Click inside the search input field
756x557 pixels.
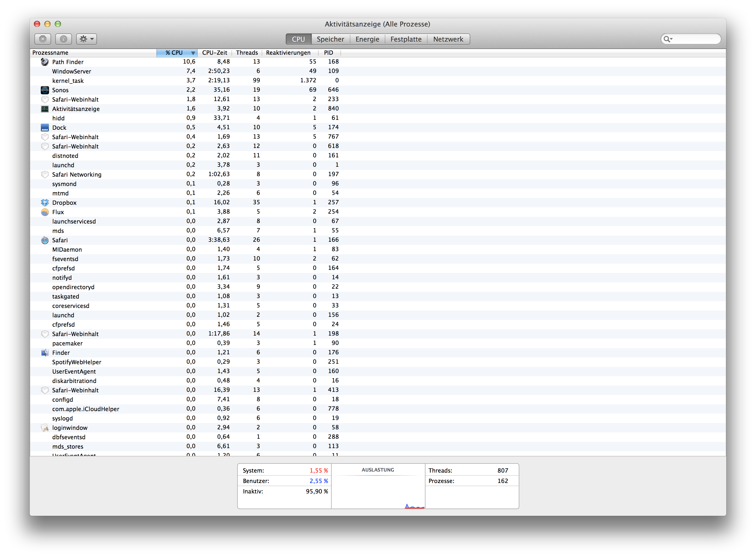point(695,39)
